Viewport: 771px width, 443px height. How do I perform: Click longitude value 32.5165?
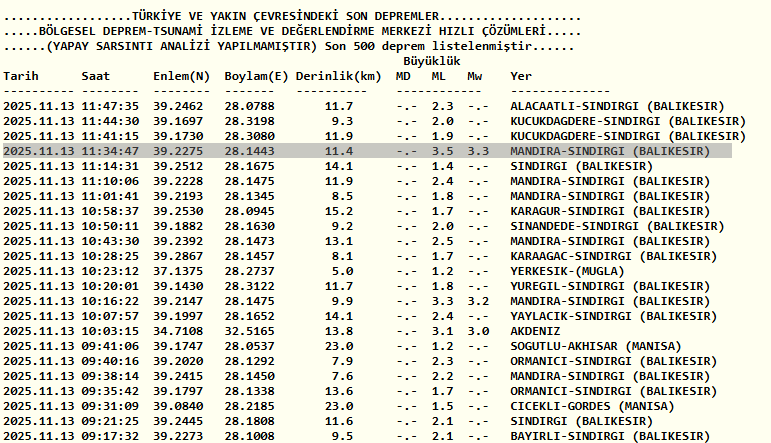(249, 331)
